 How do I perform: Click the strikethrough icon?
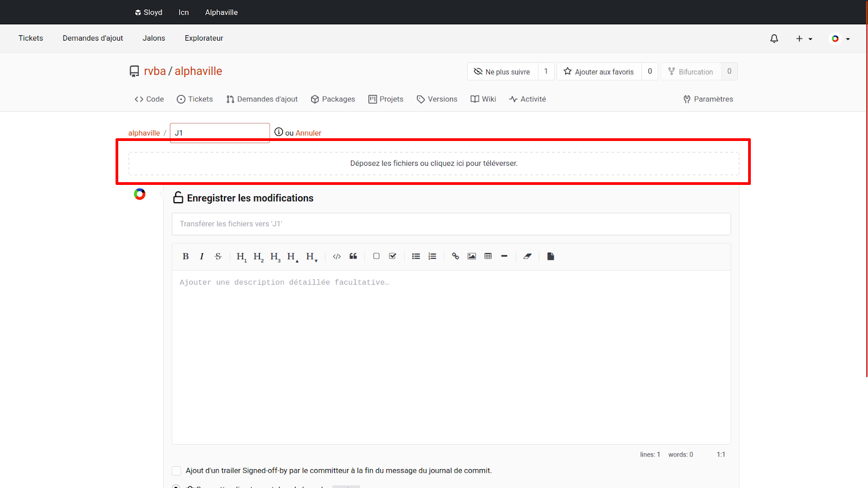click(x=218, y=256)
